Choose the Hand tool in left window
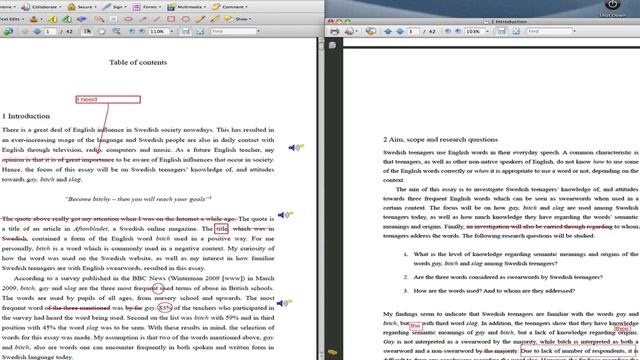 pos(102,31)
